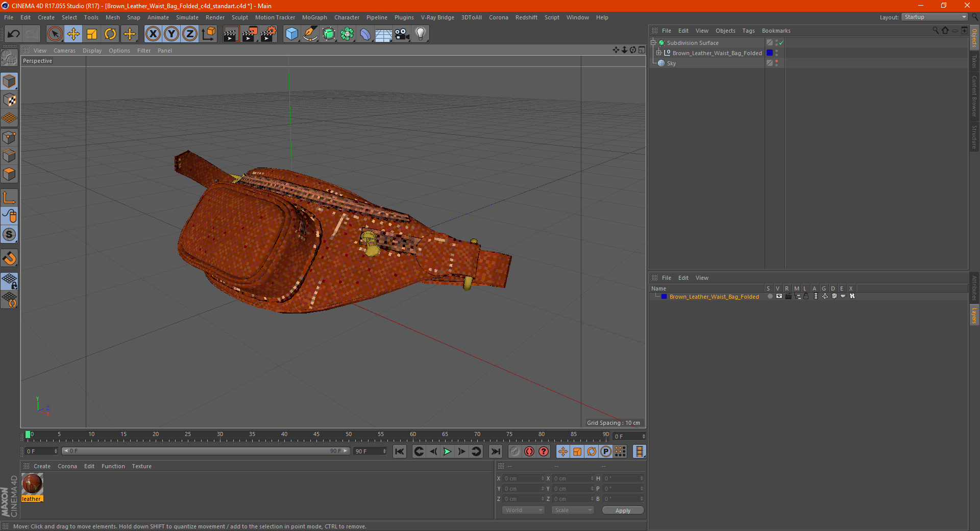Screen dimensions: 980x531
Task: Select the Rotate tool
Action: (110, 34)
